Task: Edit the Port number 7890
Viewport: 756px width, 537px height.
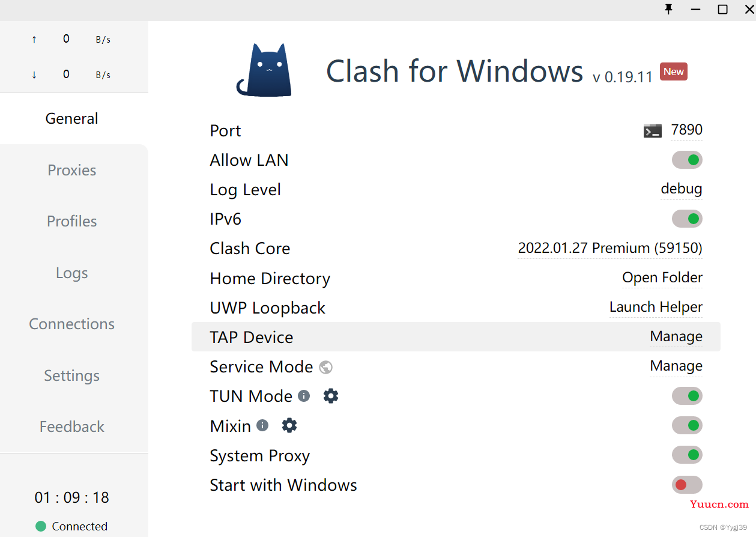Action: point(687,130)
